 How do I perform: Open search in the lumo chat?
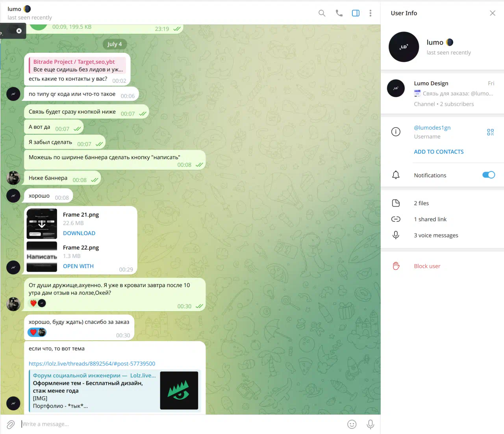(x=322, y=13)
